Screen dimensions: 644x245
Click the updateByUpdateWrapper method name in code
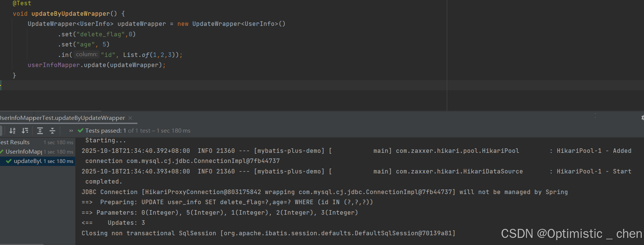click(x=71, y=14)
